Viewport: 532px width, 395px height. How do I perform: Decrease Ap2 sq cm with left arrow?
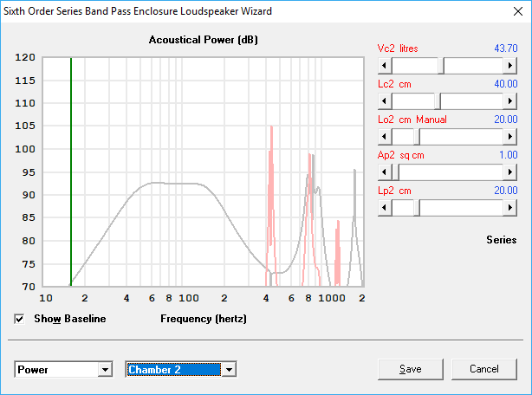click(385, 172)
